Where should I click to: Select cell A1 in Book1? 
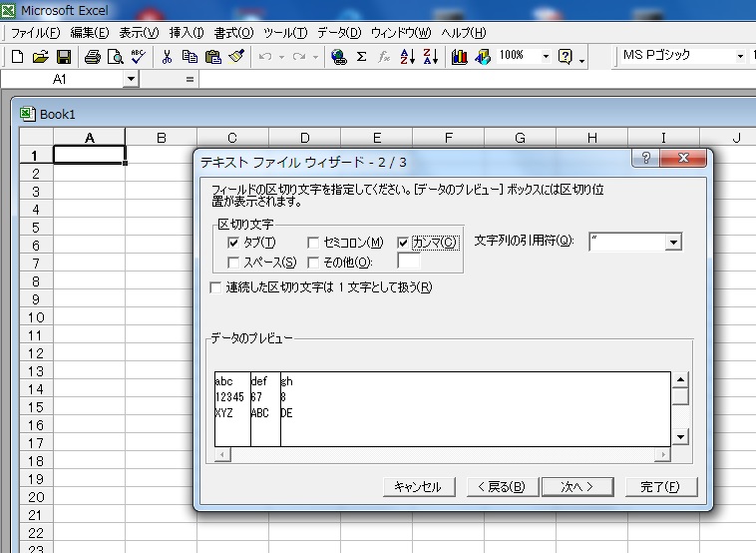[x=89, y=155]
